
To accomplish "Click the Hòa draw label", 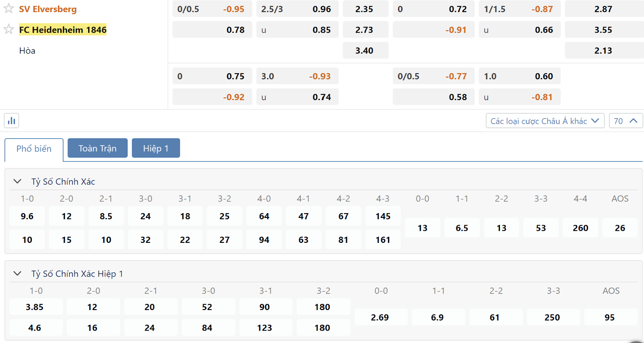I will pos(27,51).
